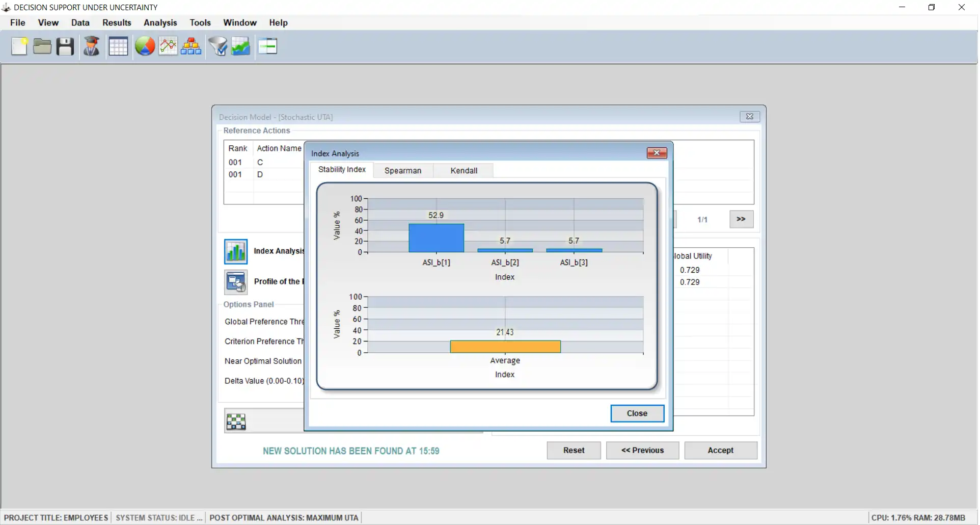Select the Stability Index tab

pyautogui.click(x=342, y=170)
